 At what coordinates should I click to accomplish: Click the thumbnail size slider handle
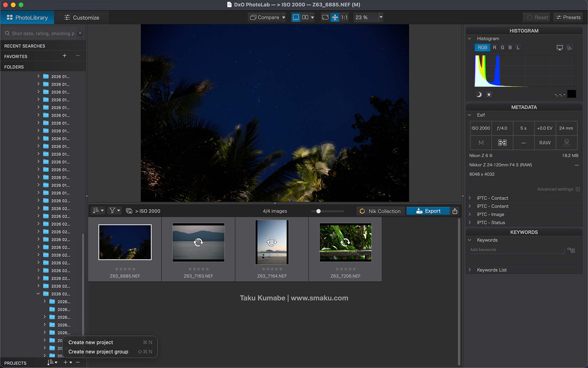[318, 211]
